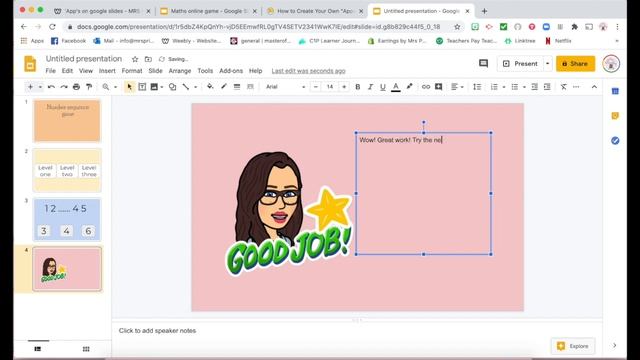Decrease font size with minus button
Image resolution: width=640 pixels, height=360 pixels.
(x=316, y=87)
